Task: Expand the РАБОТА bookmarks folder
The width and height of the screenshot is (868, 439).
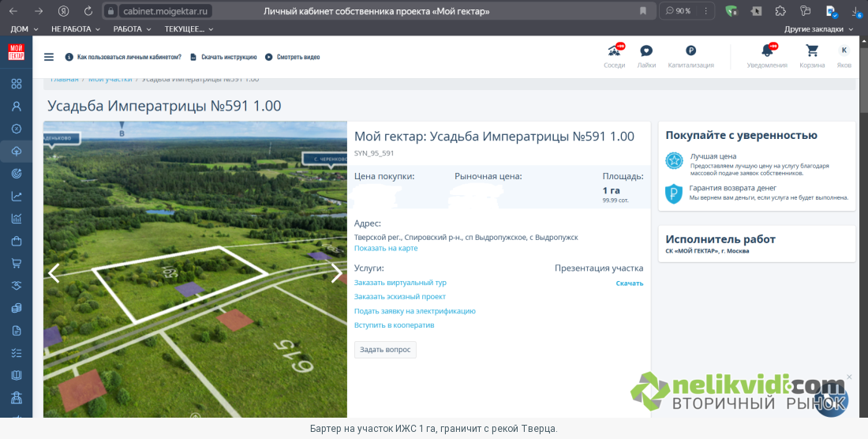Action: 132,28
